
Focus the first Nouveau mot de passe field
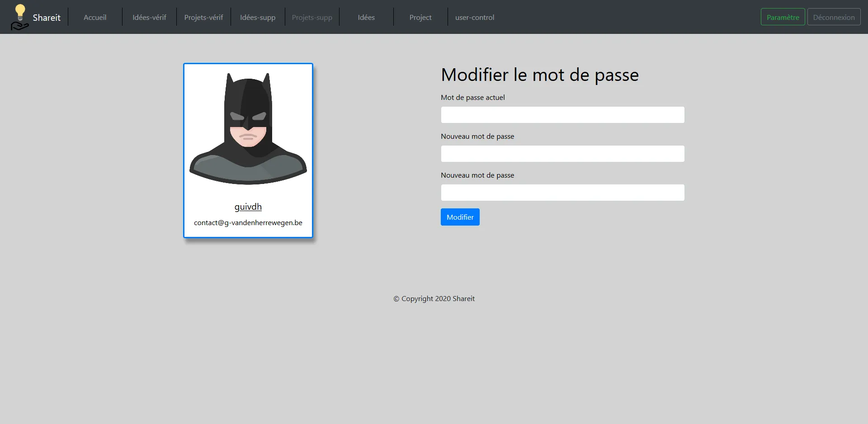(x=562, y=154)
